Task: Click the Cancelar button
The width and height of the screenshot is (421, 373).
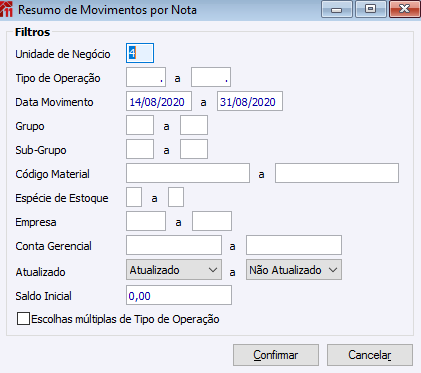Action: [370, 355]
